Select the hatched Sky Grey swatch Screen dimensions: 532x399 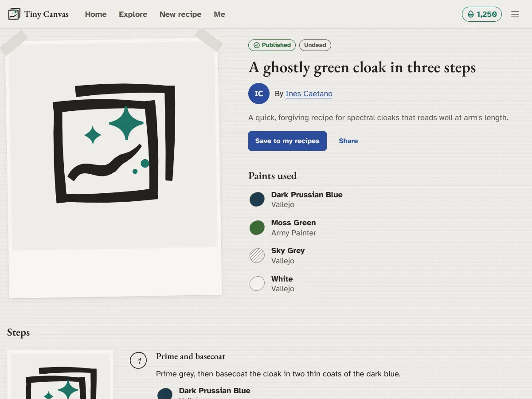click(x=257, y=255)
